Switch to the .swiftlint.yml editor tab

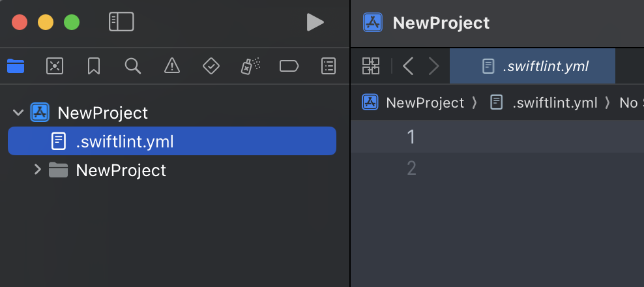532,66
